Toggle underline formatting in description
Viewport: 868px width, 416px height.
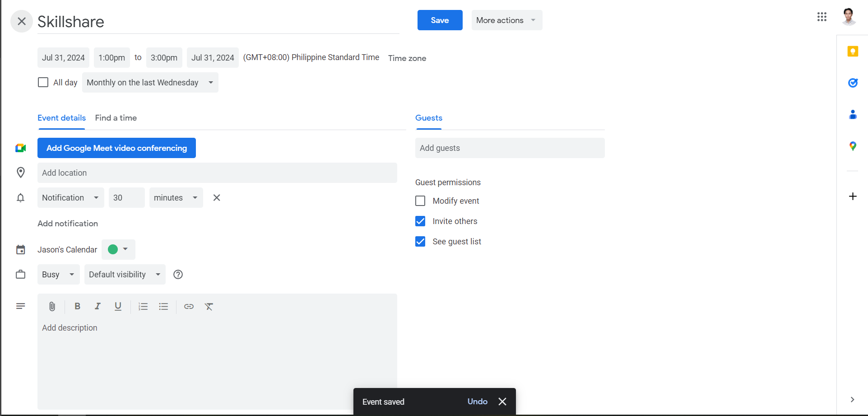pyautogui.click(x=118, y=306)
